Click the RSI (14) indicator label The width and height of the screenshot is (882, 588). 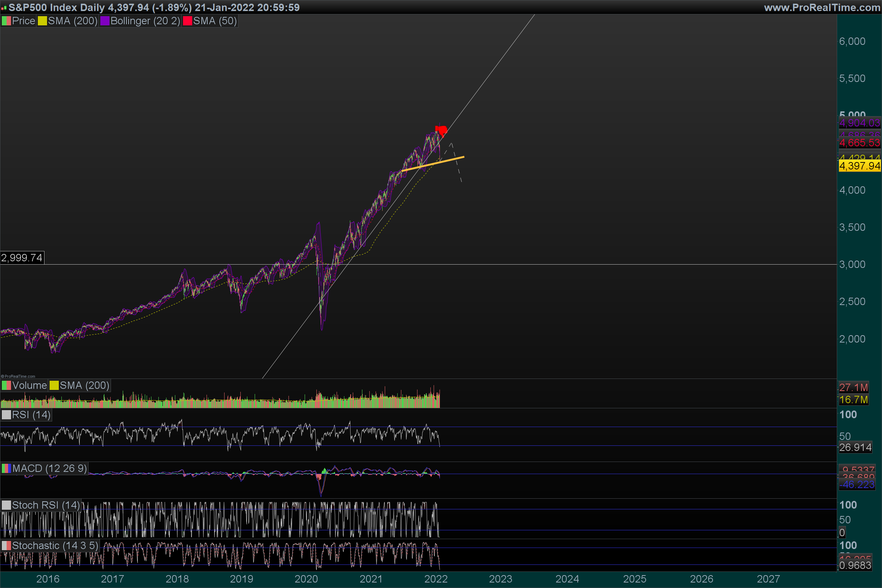tap(31, 415)
